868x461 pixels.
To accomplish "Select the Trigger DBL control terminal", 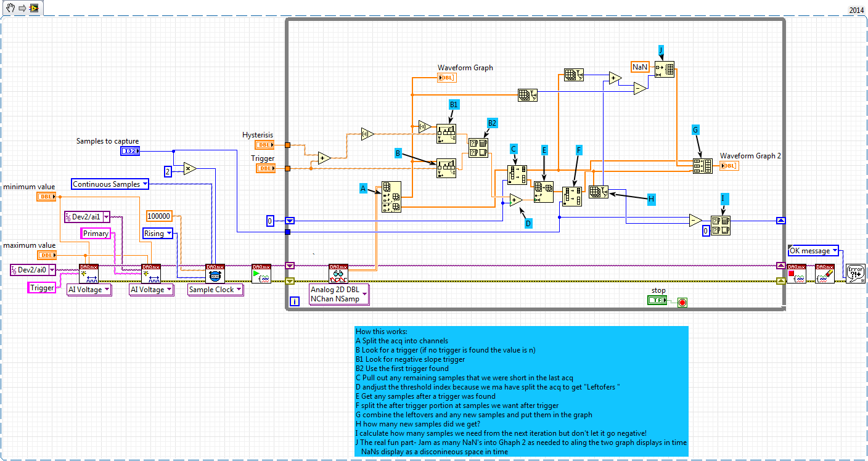I will click(265, 168).
